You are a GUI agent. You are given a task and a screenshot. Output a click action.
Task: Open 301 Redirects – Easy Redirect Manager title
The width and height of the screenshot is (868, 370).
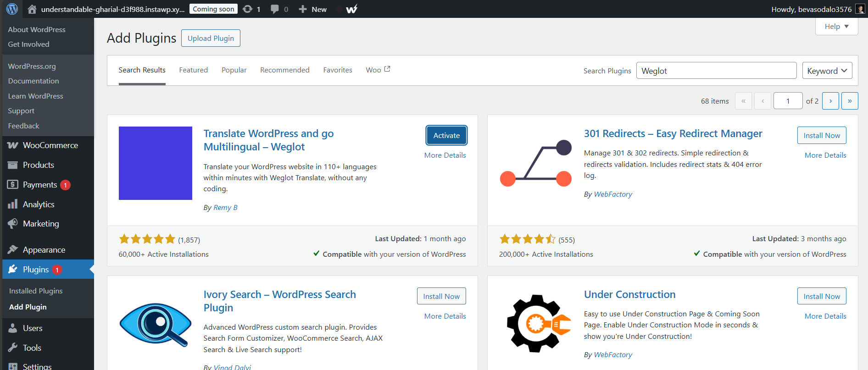673,133
